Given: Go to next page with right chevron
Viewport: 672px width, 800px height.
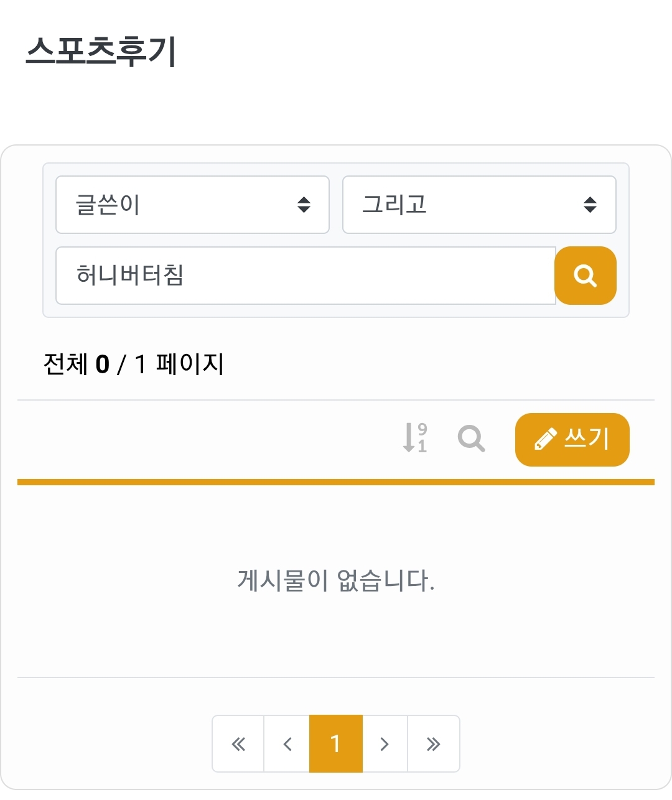Looking at the screenshot, I should pos(385,744).
